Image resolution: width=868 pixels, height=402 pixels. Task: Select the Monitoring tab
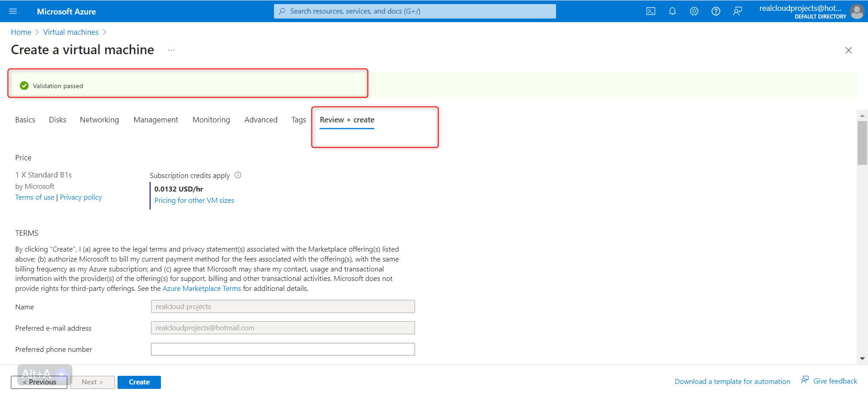click(211, 120)
